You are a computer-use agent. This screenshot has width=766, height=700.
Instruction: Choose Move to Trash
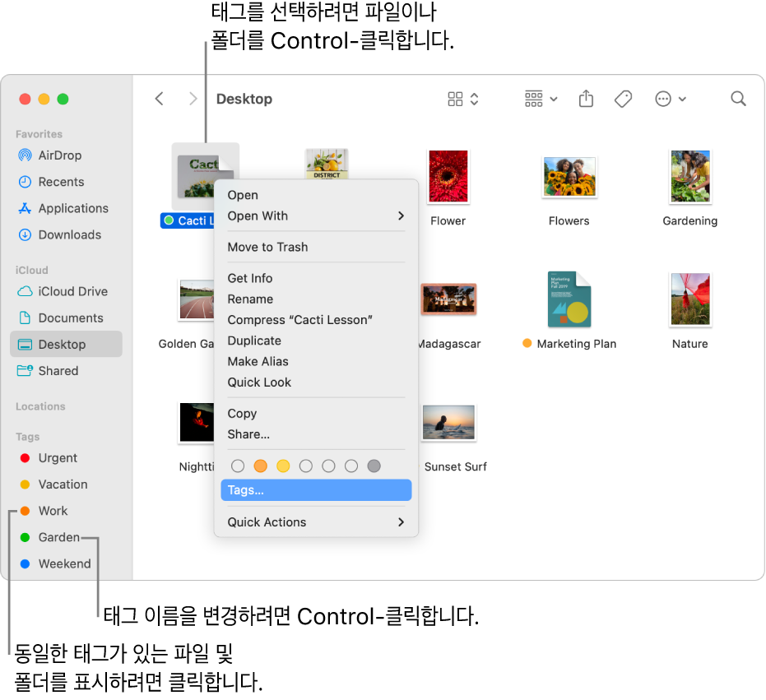point(316,247)
